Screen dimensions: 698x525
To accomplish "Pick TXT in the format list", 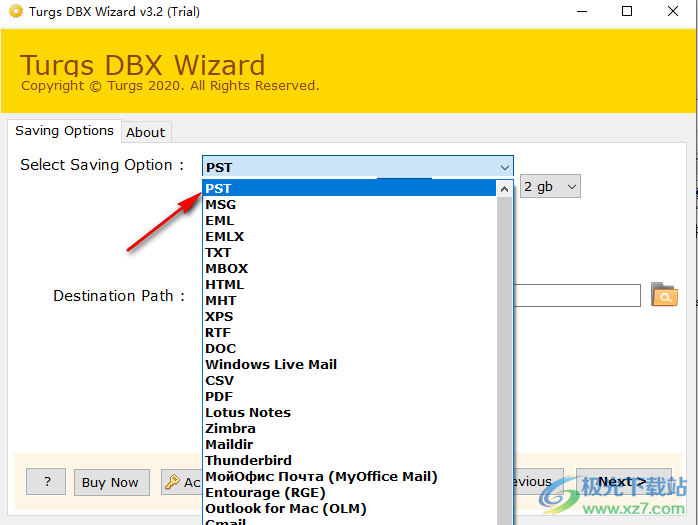I will pyautogui.click(x=349, y=252).
